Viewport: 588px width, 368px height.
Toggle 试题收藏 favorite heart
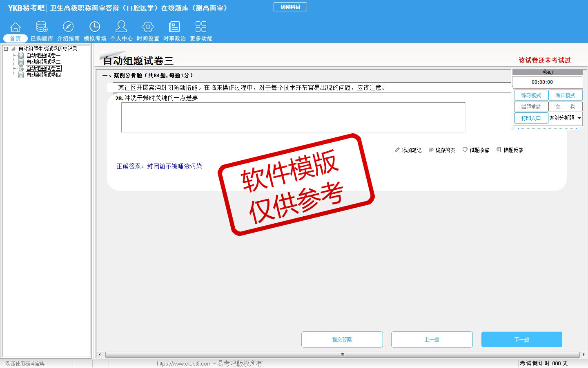[476, 150]
